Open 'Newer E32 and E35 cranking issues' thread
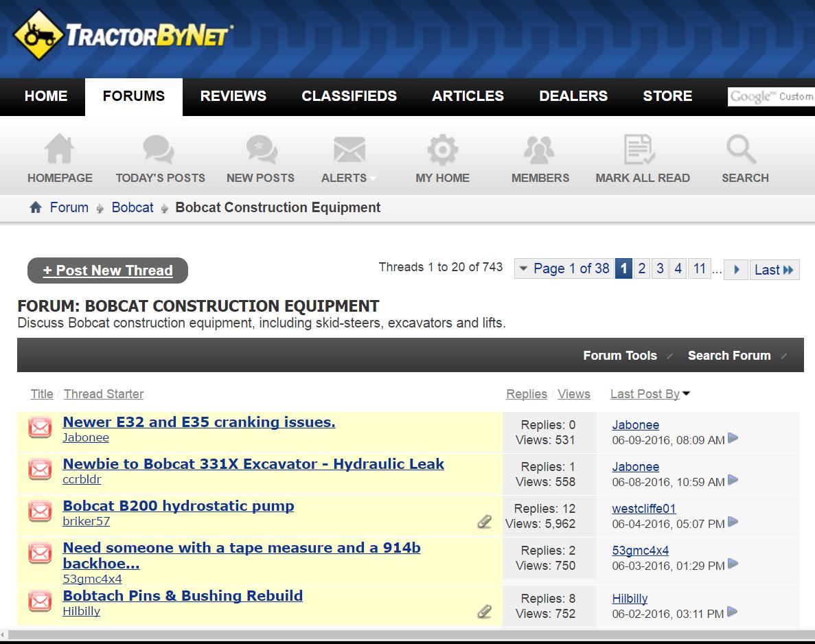 199,422
